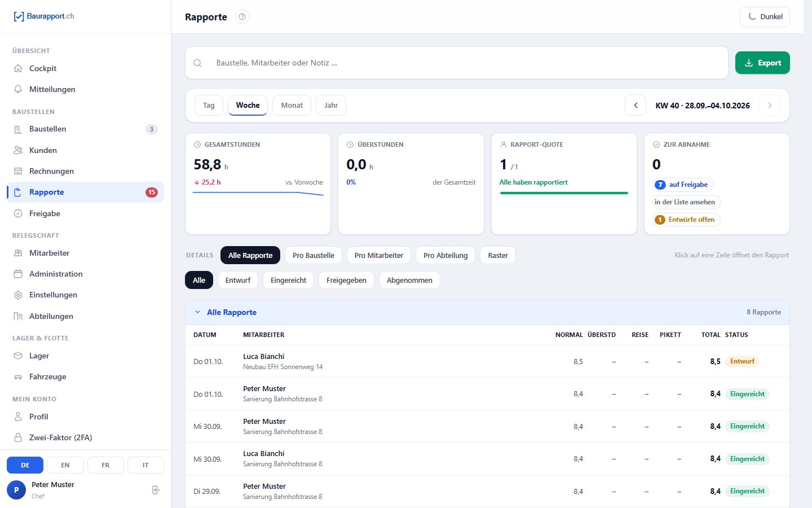812x508 pixels.
Task: Switch to the Tag view tab
Action: [209, 105]
